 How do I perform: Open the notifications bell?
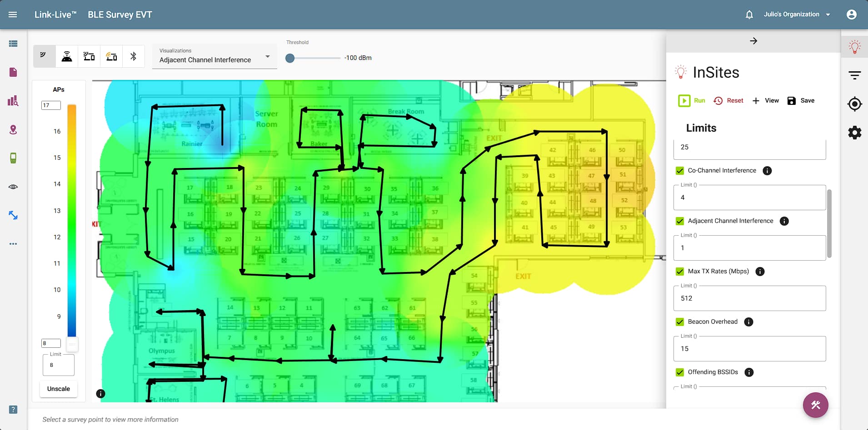click(749, 15)
